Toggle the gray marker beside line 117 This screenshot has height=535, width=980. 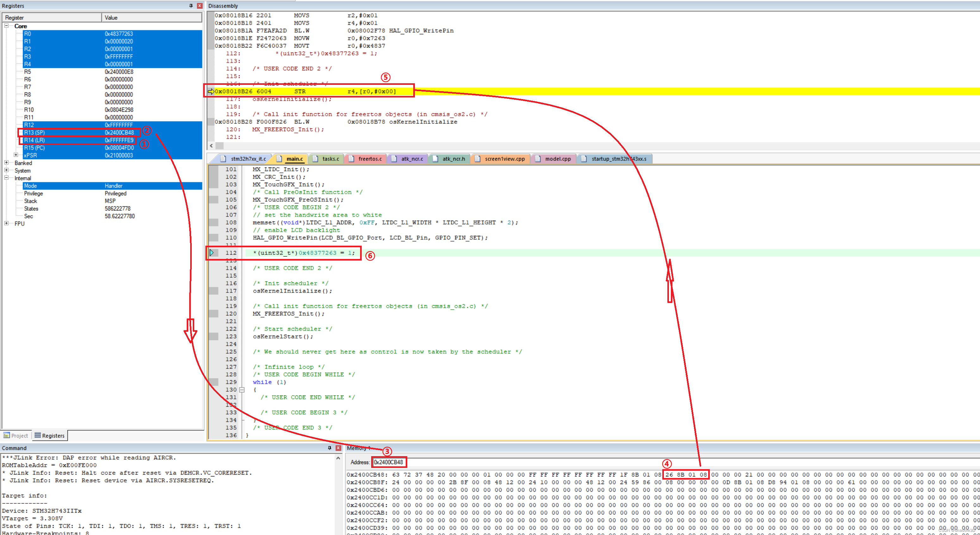click(x=214, y=291)
